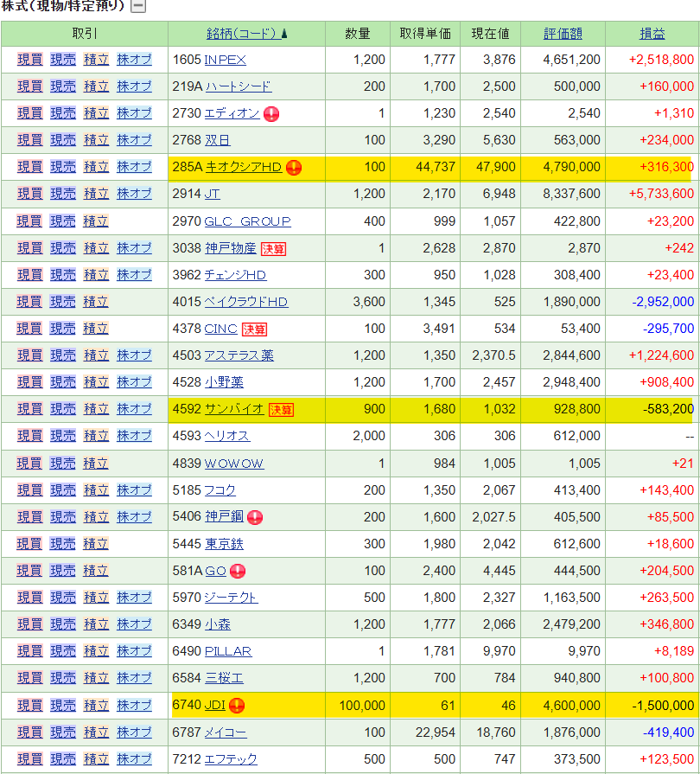700x774 pixels.
Task: Click alert icon next to キオクシアHD
Action: pos(294,168)
